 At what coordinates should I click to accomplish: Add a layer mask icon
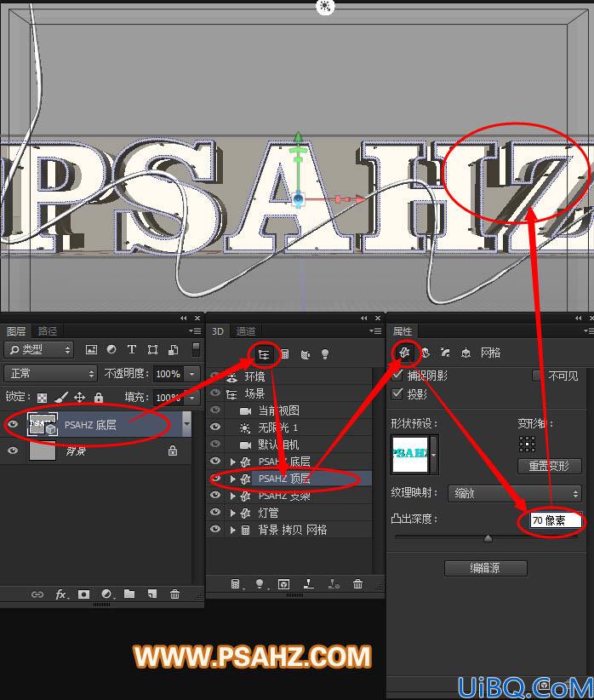(x=83, y=594)
